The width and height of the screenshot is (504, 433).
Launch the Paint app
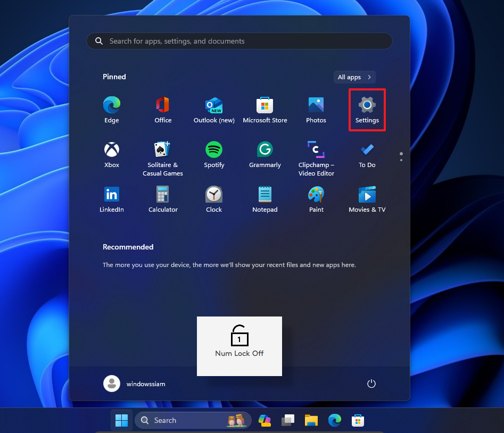(x=316, y=199)
